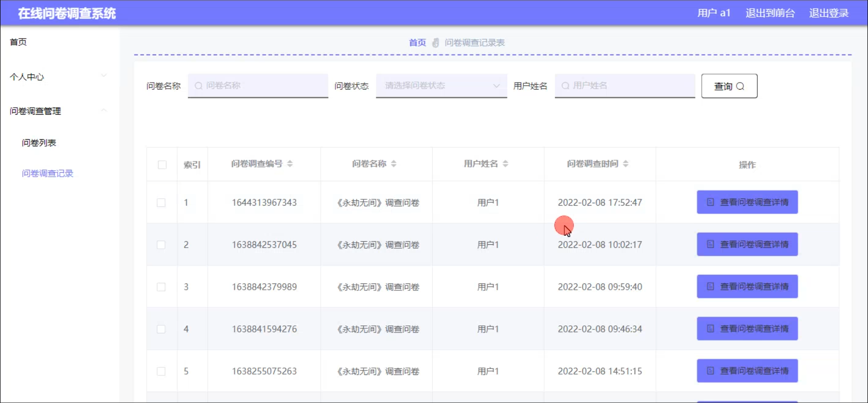The image size is (868, 403).
Task: View 查看问卷调查详情 for record 1638255075263
Action: point(747,370)
